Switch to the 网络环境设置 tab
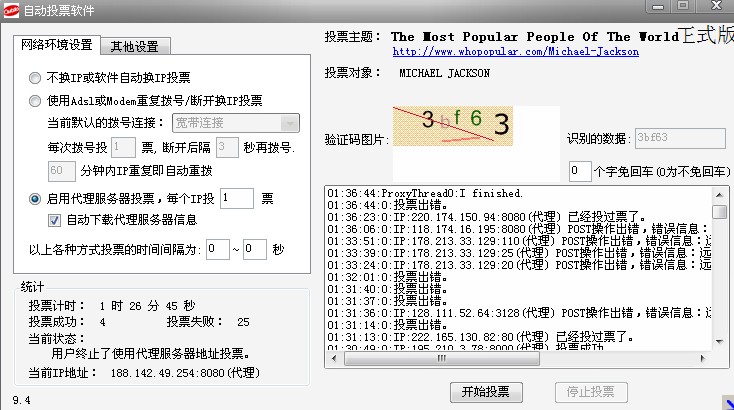 tap(56, 45)
